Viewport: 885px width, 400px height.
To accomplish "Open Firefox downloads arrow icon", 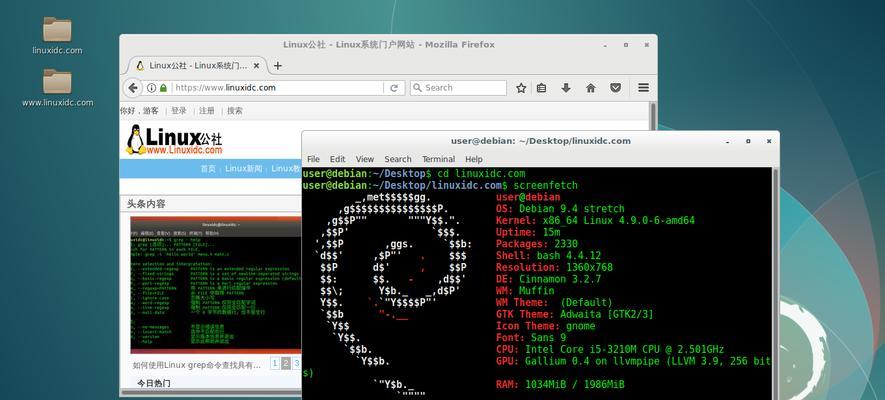I will (566, 88).
